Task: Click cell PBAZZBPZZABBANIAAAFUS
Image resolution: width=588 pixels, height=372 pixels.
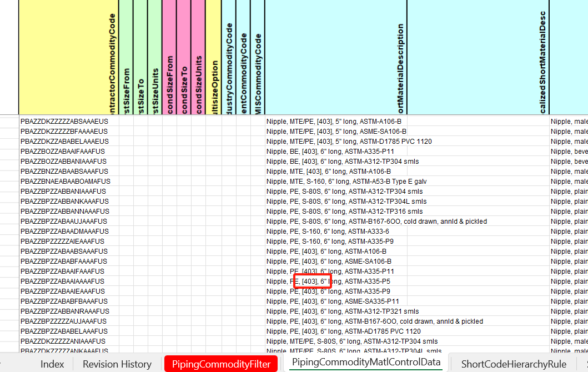Action: tap(69, 191)
